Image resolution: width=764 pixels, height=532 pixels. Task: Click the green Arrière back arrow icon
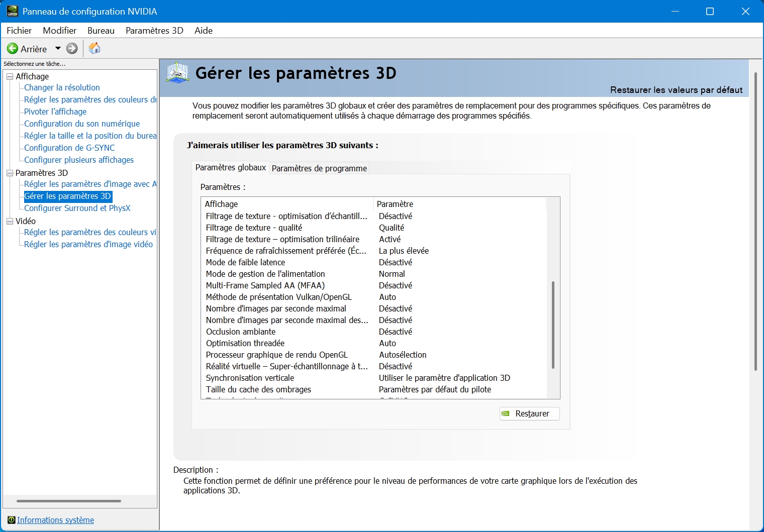[13, 49]
